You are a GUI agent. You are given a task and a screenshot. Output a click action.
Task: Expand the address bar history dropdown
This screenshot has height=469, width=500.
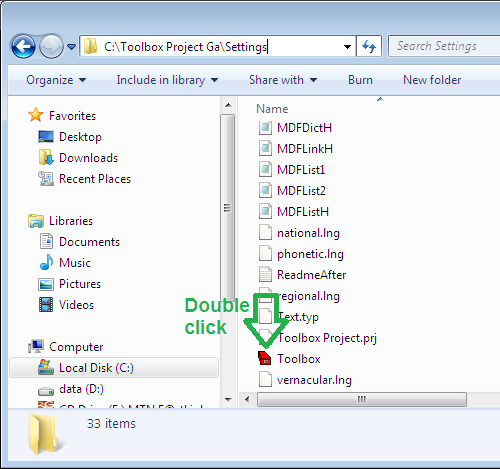click(x=347, y=47)
